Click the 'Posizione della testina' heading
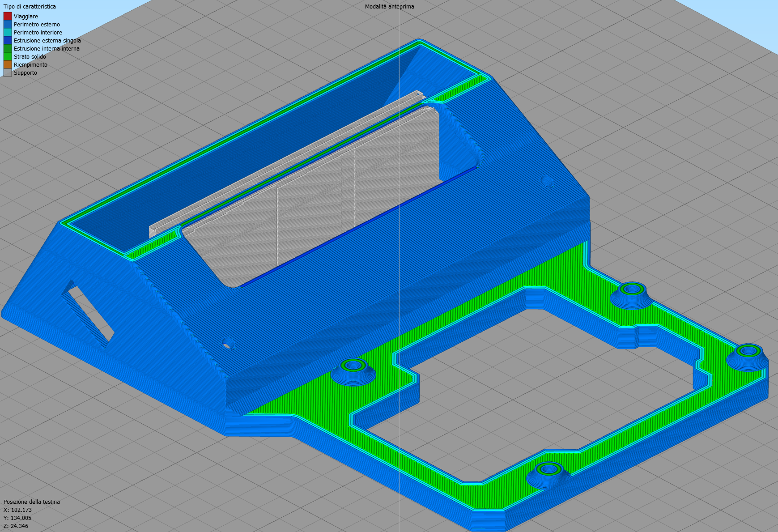 click(x=32, y=502)
